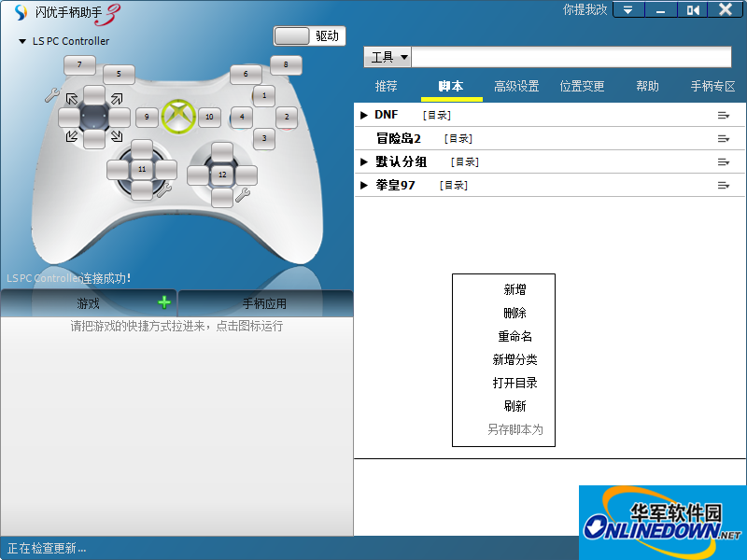Expand the 默认分组 script group
The width and height of the screenshot is (747, 560).
364,161
